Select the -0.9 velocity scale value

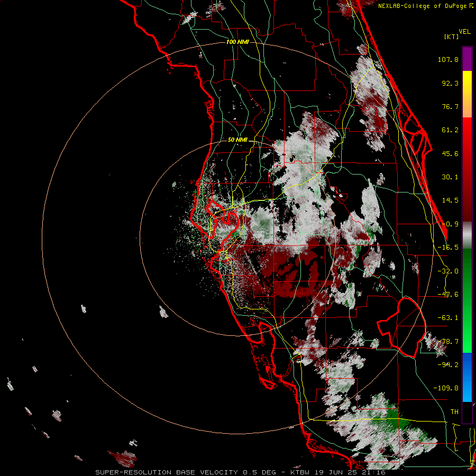point(450,224)
